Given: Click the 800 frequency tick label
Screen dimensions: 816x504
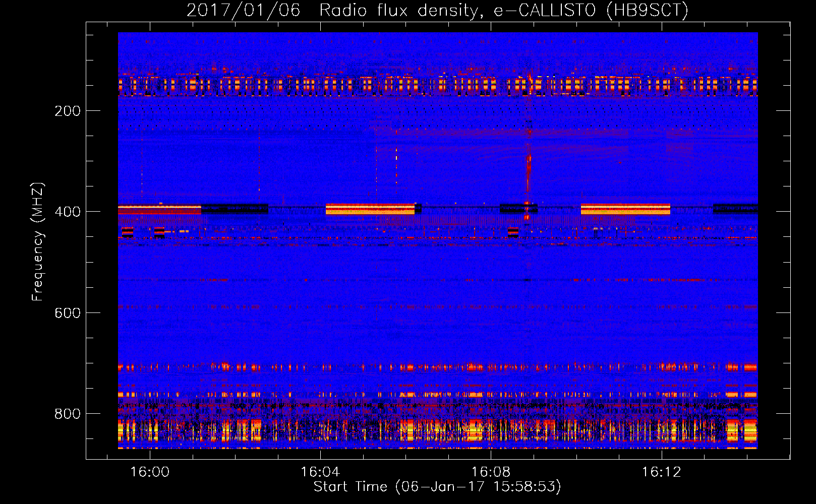Looking at the screenshot, I should point(68,414).
